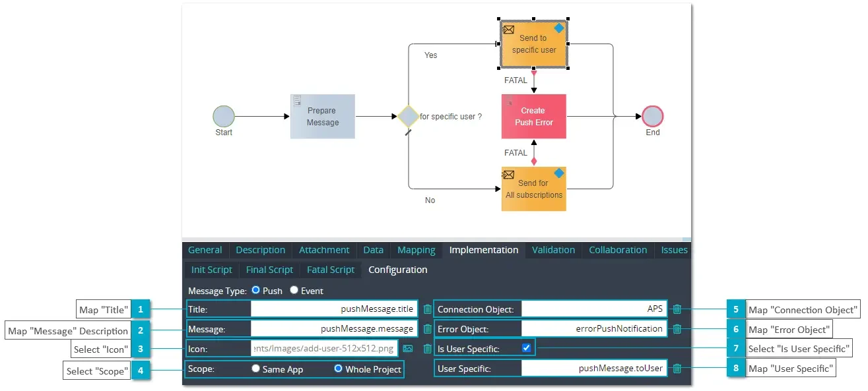The image size is (868, 391).
Task: Open the Issues tab
Action: click(674, 250)
